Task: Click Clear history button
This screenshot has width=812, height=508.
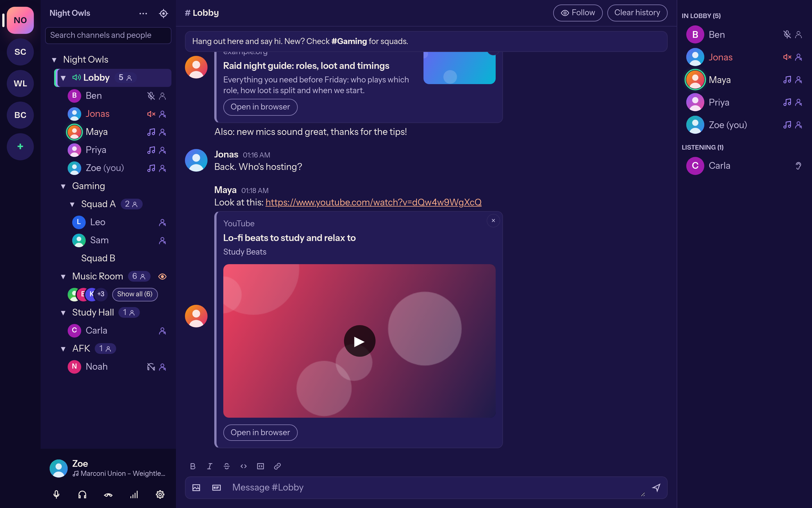Action: coord(637,13)
